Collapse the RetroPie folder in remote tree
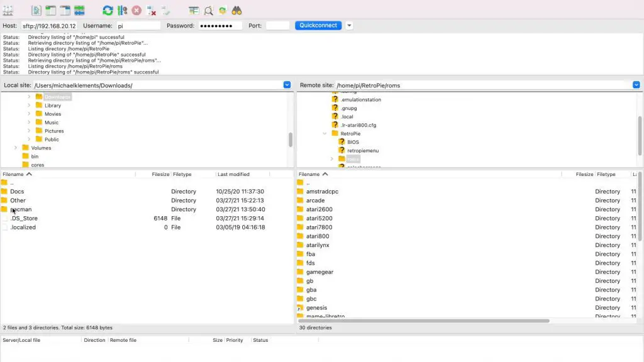 tap(325, 134)
